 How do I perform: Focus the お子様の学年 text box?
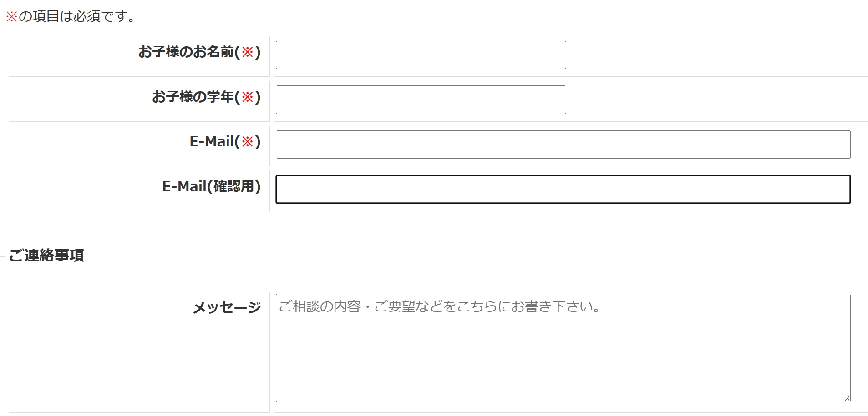421,100
